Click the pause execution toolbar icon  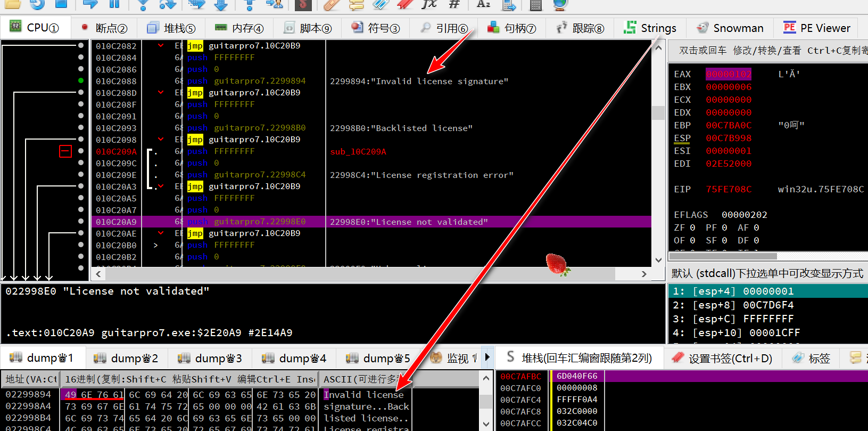pos(114,4)
